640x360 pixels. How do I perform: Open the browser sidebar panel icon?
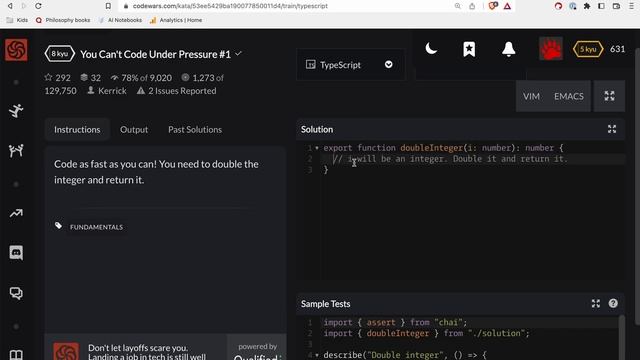tap(601, 6)
